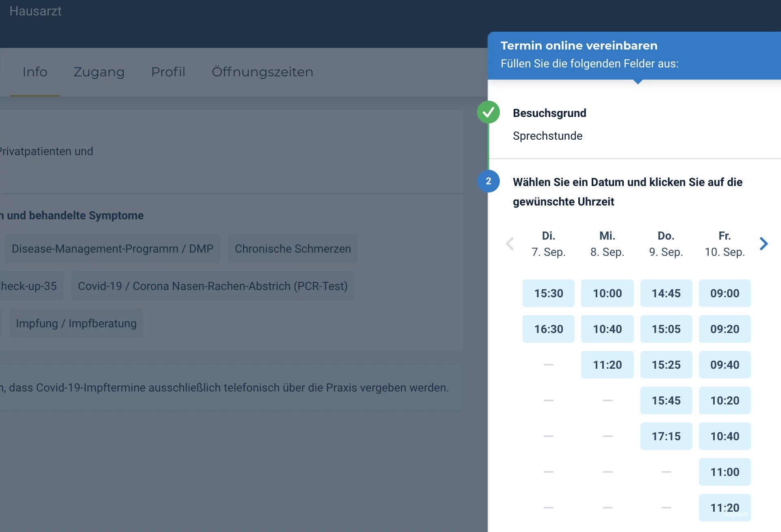Pick the 10:00 slot on Wednesday
This screenshot has width=781, height=532.
coord(607,293)
